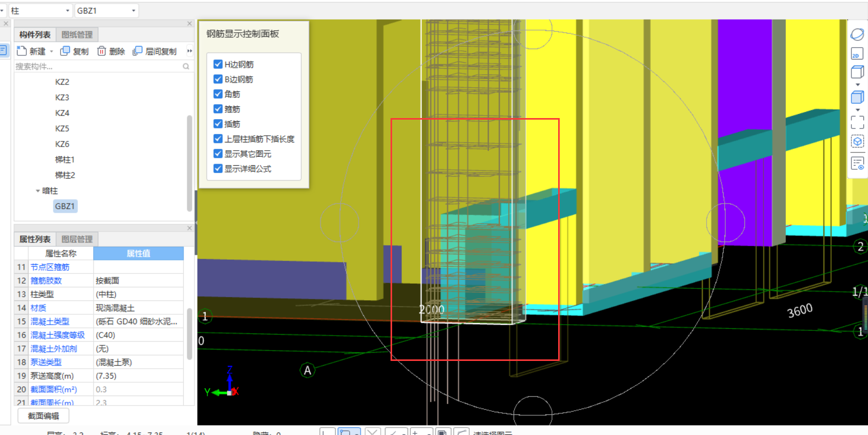Image resolution: width=868 pixels, height=435 pixels.
Task: Close the property list panel
Action: coord(189,228)
